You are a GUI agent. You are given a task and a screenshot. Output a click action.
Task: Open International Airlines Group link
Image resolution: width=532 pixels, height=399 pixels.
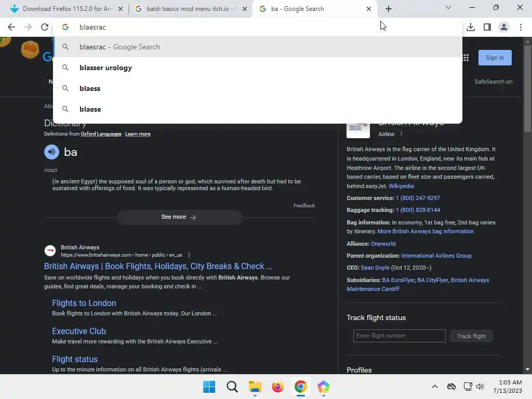(x=436, y=256)
